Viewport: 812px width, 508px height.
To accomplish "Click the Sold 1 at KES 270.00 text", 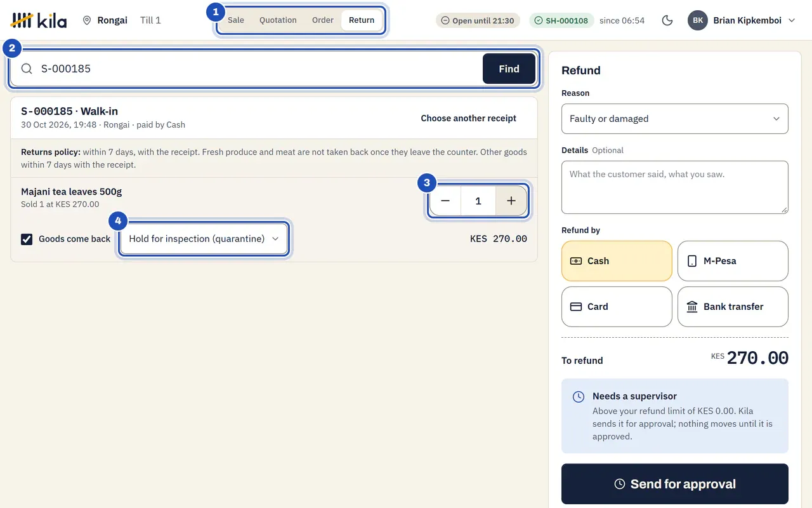I will coord(60,204).
